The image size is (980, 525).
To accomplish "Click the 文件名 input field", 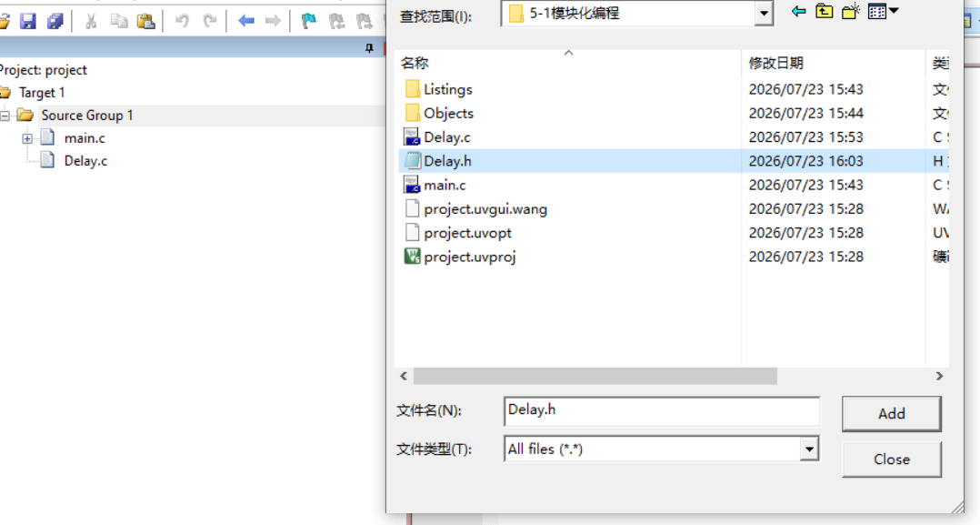I will [661, 411].
